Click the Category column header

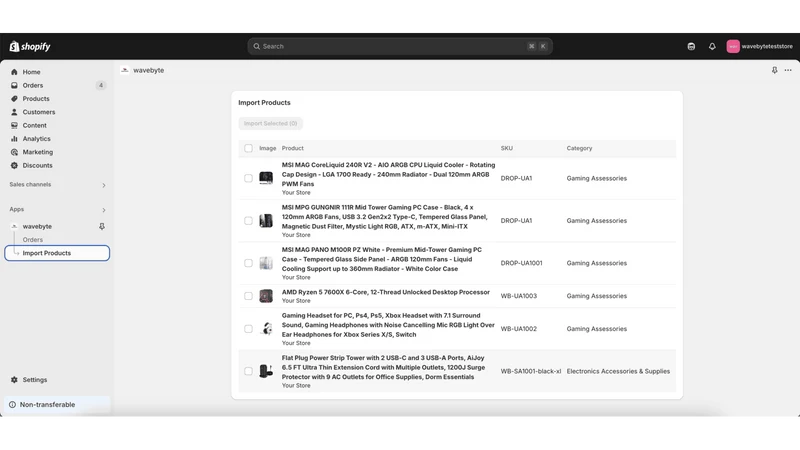[x=579, y=148]
